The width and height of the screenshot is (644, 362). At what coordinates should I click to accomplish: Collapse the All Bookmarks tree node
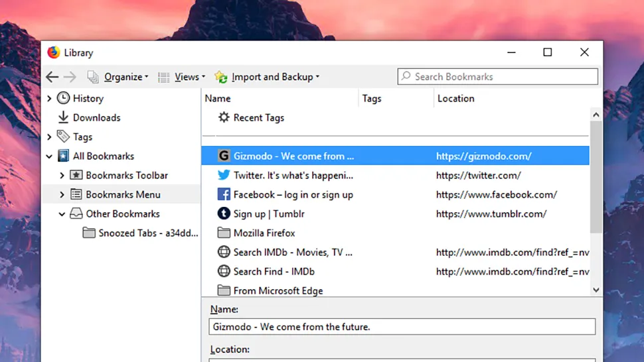click(x=49, y=156)
